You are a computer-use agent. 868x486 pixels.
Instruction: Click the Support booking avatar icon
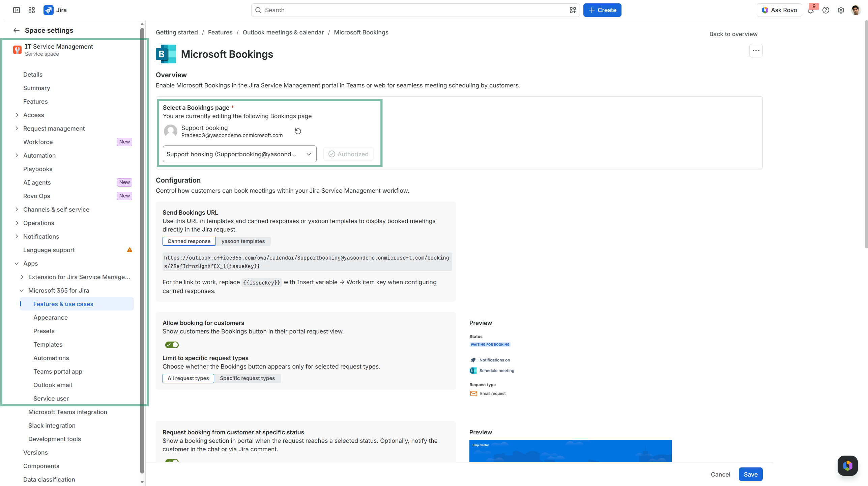[171, 131]
